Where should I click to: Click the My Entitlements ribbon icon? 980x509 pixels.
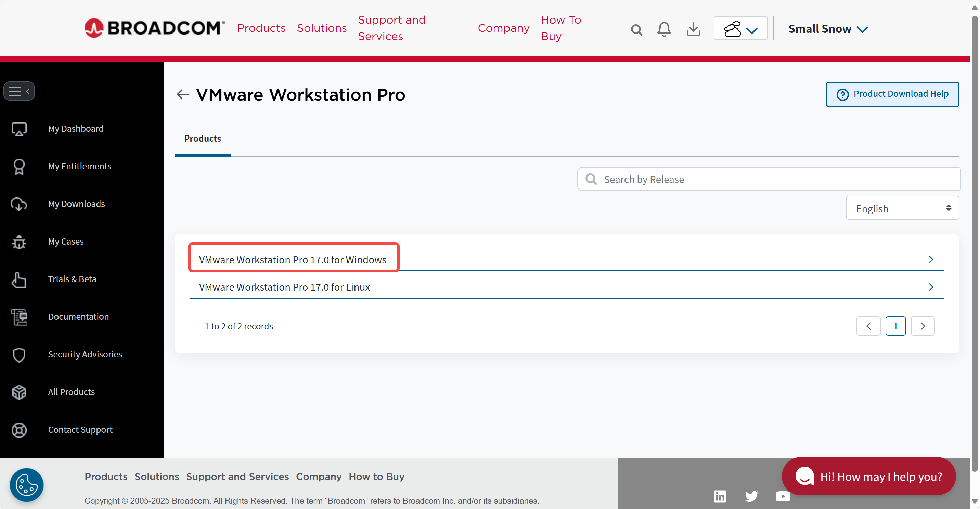pyautogui.click(x=19, y=167)
